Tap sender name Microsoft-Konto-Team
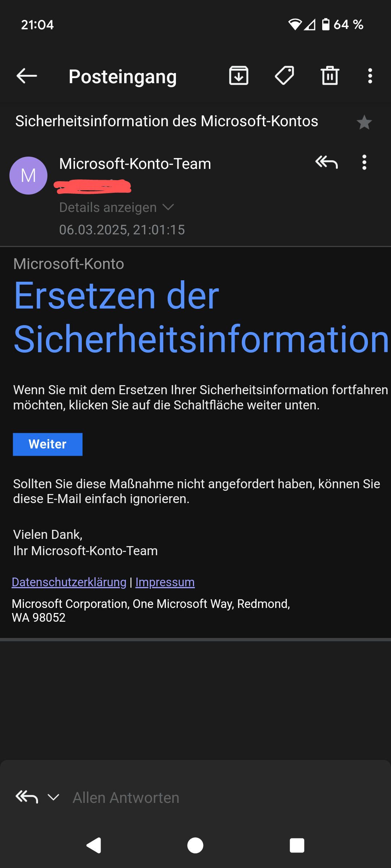The height and width of the screenshot is (868, 391). [135, 164]
